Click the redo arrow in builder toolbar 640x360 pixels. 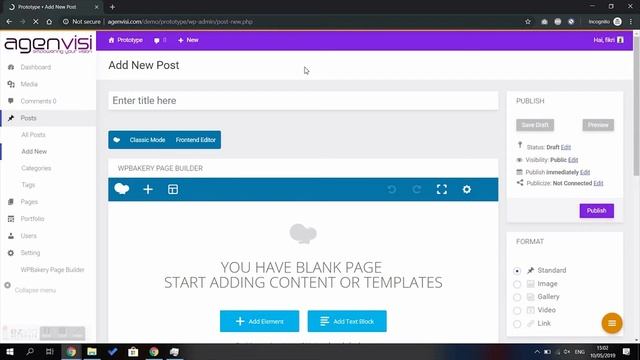416,189
